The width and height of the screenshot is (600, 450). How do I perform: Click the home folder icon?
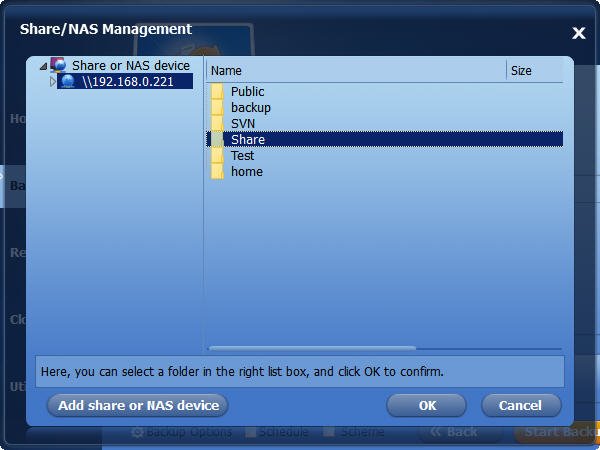tap(217, 171)
